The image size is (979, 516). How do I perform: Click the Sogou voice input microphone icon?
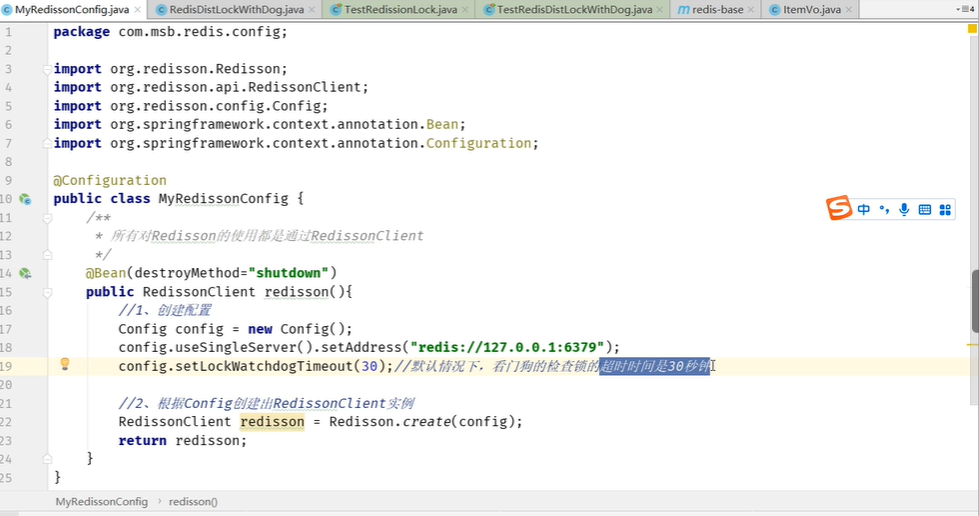[x=904, y=210]
